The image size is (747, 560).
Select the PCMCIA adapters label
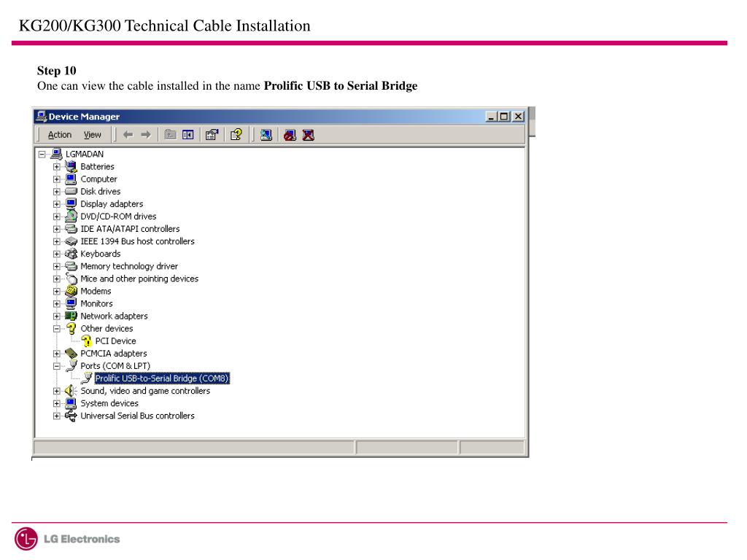pyautogui.click(x=114, y=354)
